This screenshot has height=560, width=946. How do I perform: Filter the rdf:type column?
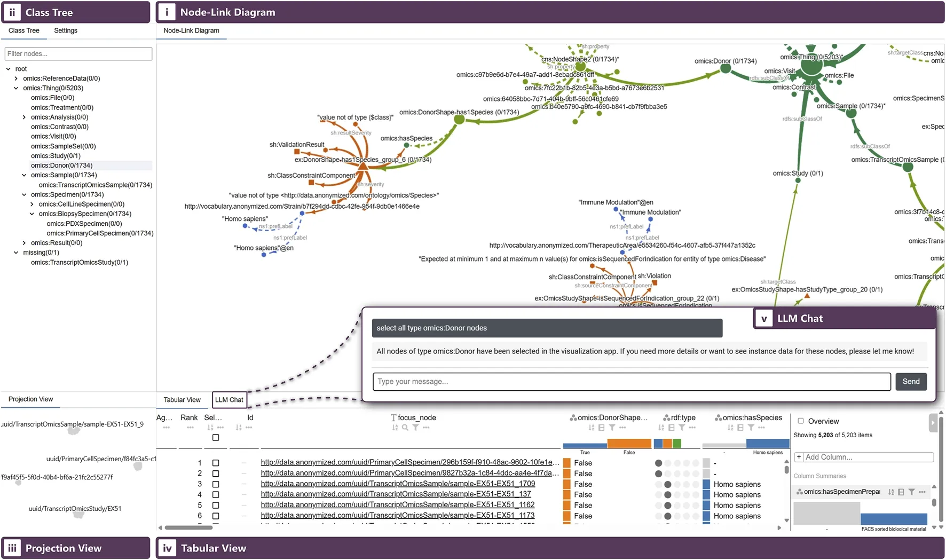point(682,428)
